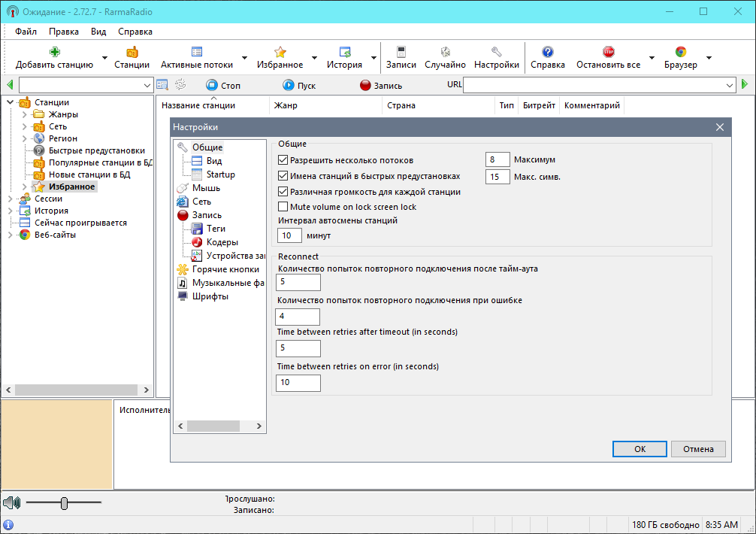Open the Coders (Кодеры) settings page
Screen dimensions: 756x534
pos(222,242)
